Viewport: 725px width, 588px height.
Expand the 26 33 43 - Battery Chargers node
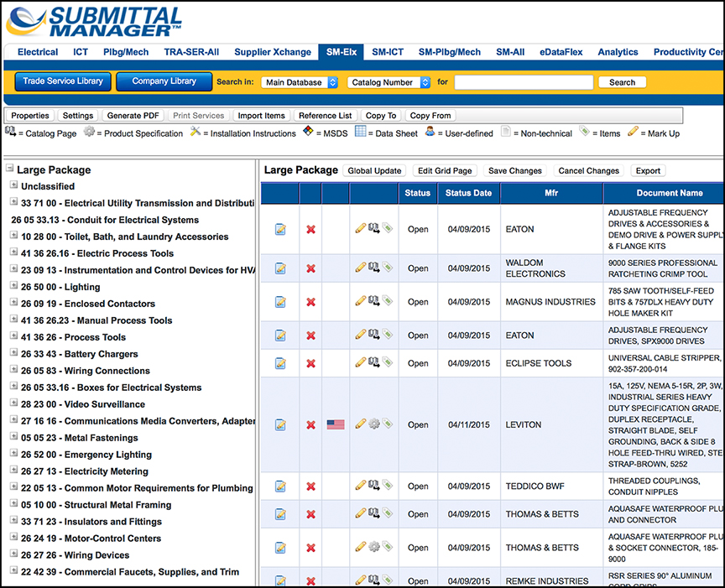tap(14, 352)
